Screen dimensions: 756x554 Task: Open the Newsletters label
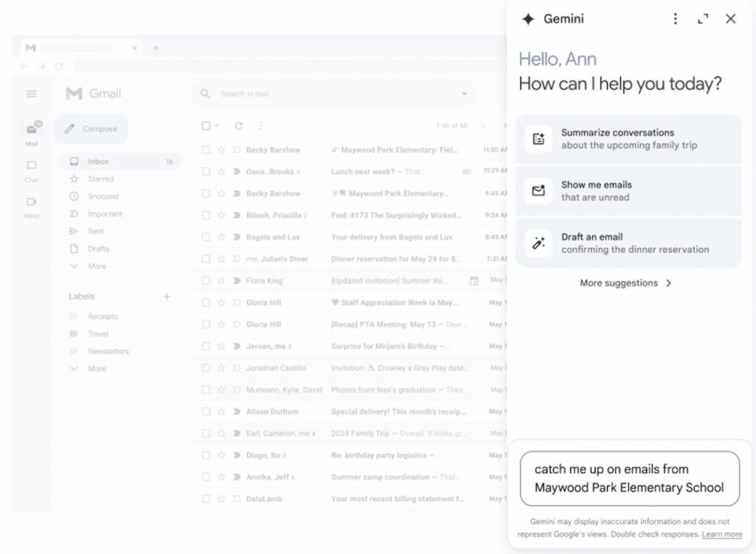(120, 351)
